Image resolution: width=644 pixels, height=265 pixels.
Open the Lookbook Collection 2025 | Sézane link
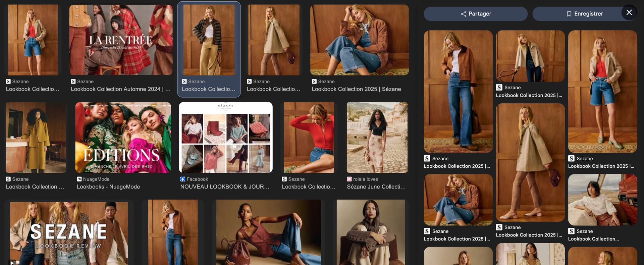[x=356, y=89]
